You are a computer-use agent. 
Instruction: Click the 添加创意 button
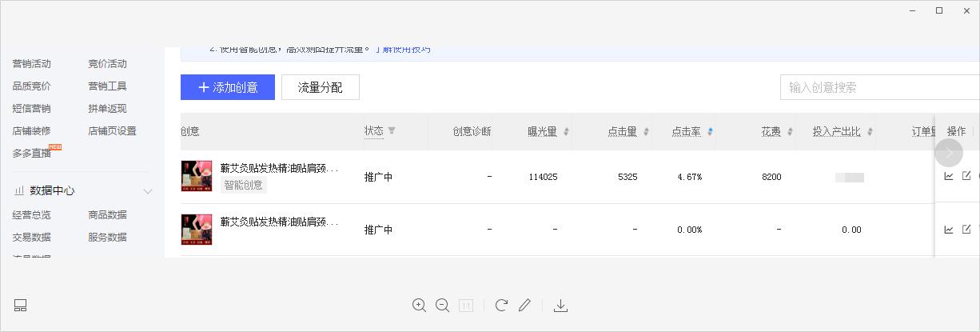pyautogui.click(x=228, y=87)
